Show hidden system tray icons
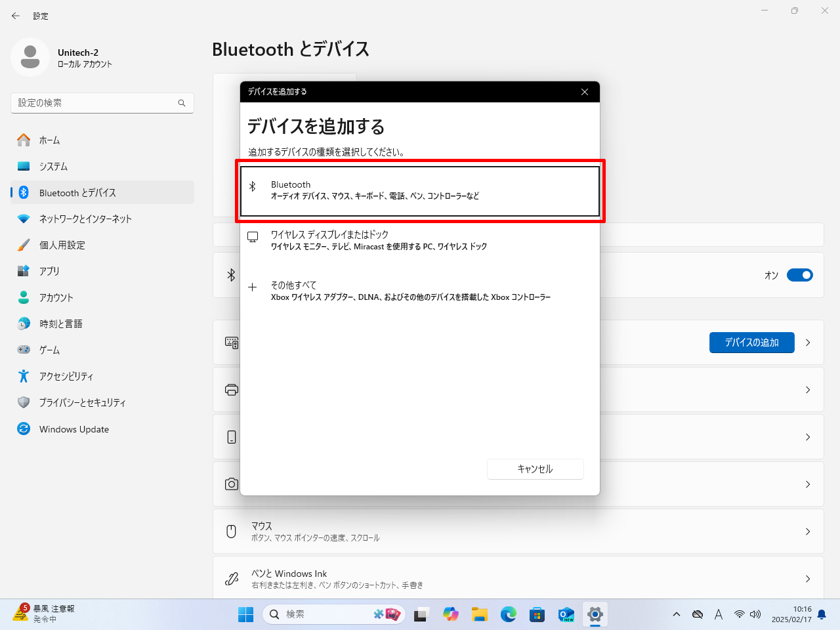Screen dimensions: 840x630 (x=677, y=614)
